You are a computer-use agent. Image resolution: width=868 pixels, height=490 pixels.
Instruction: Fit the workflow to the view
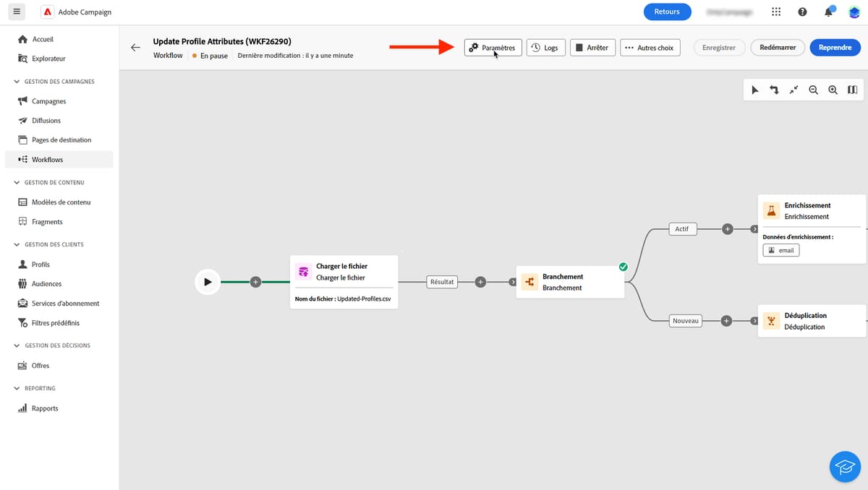point(793,90)
